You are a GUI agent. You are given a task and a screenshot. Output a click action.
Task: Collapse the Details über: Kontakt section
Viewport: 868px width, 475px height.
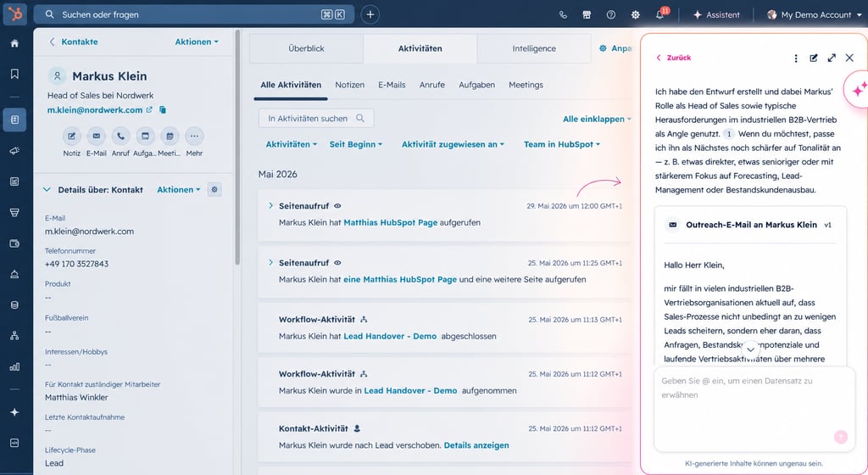47,189
